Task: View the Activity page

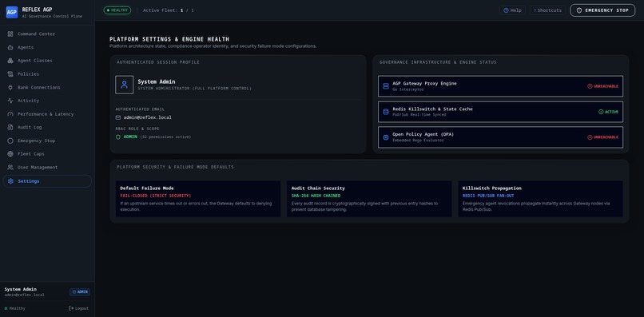Action: coord(47,101)
